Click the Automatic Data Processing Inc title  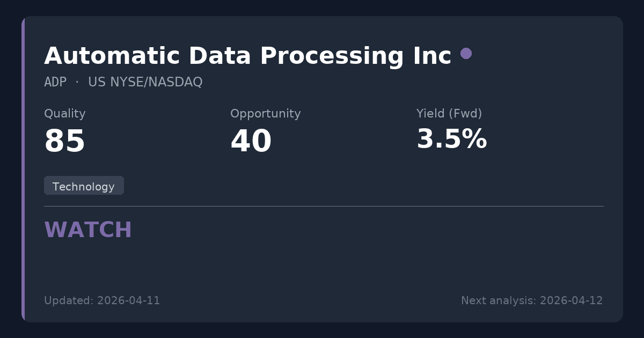(247, 56)
